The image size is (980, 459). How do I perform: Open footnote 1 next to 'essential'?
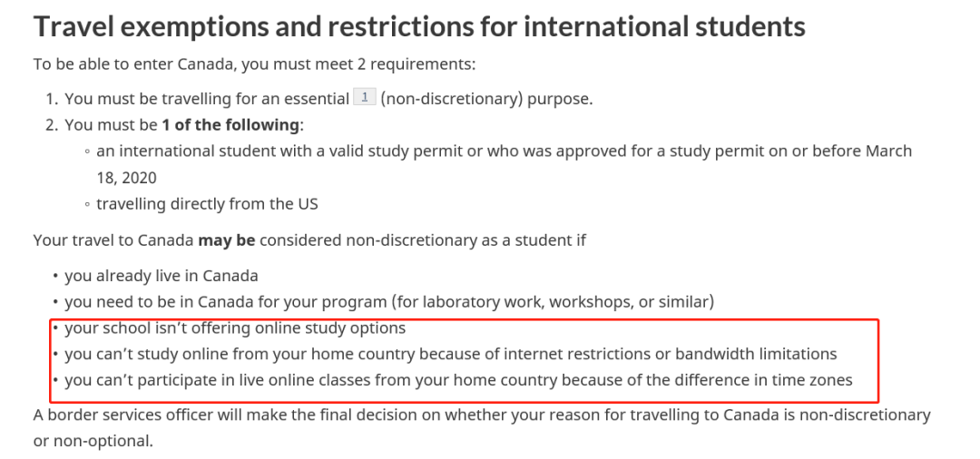(x=365, y=97)
